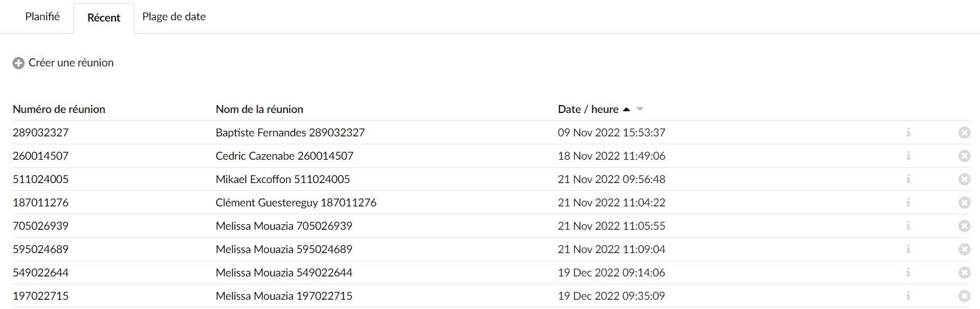
Task: View info for Mikael Excoffon 511024005
Action: coord(908,179)
